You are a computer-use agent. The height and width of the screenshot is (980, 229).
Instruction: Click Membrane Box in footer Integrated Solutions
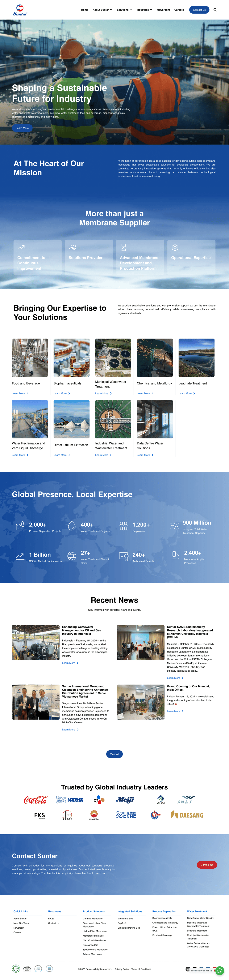pyautogui.click(x=125, y=918)
